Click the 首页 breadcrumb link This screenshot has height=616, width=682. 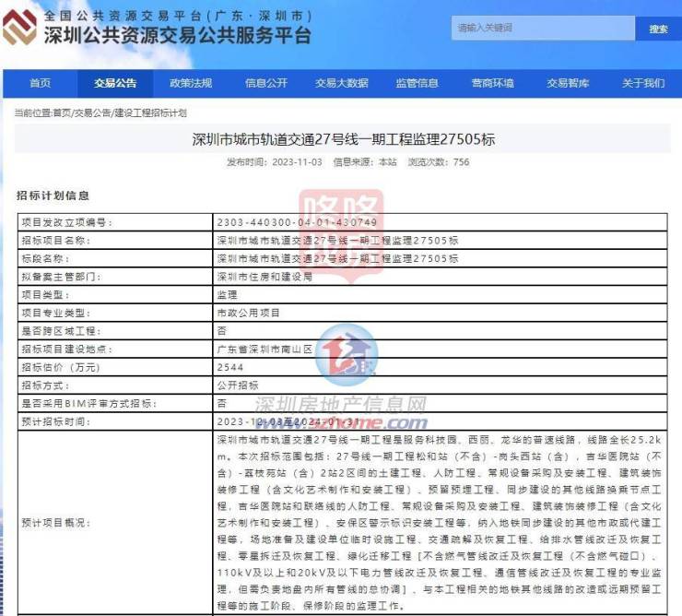pos(61,113)
